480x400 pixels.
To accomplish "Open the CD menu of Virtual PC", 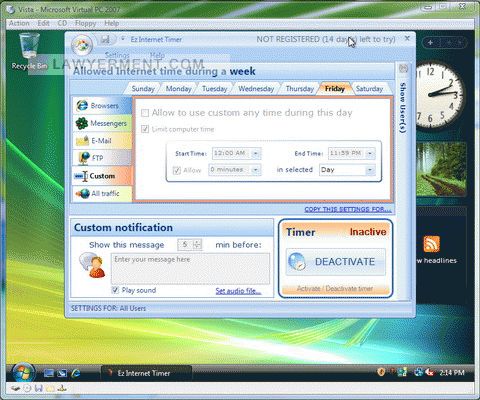I will [x=62, y=23].
